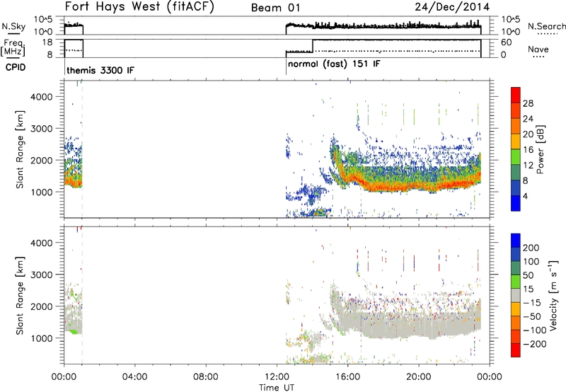The height and width of the screenshot is (392, 566).
Task: Click the '-100' tick on Velocity colorbar
Action: (535, 330)
